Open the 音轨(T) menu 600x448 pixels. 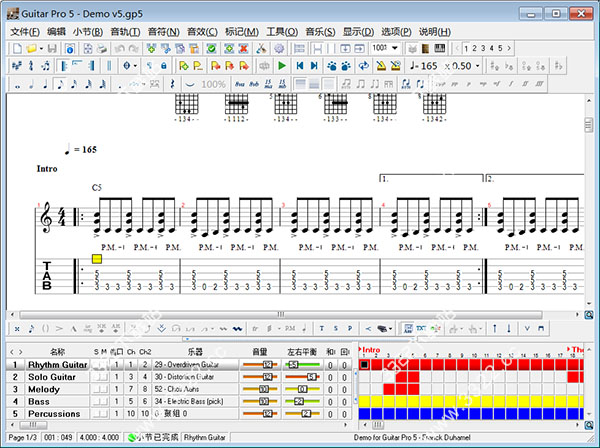pyautogui.click(x=125, y=32)
